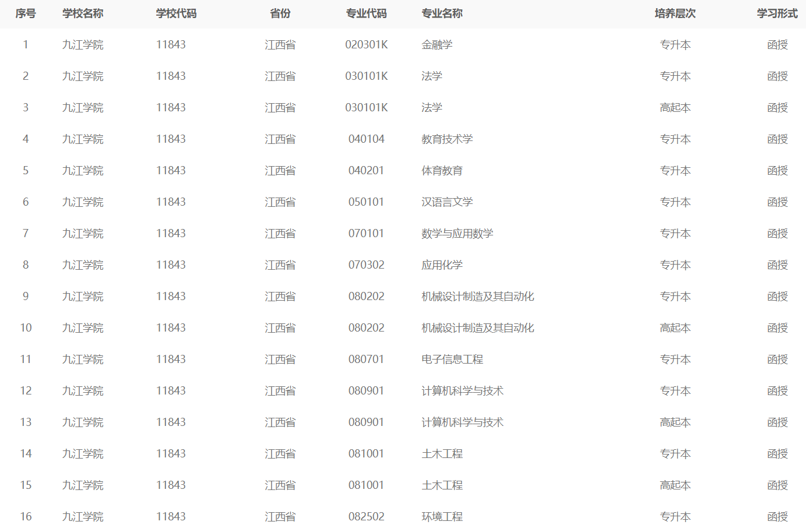
Task: Click 九江学院 in row 7
Action: (x=83, y=234)
